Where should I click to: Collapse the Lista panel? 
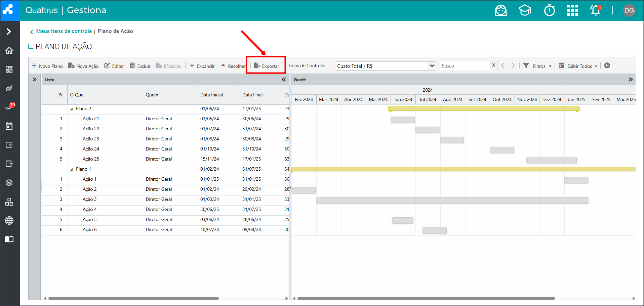(284, 80)
